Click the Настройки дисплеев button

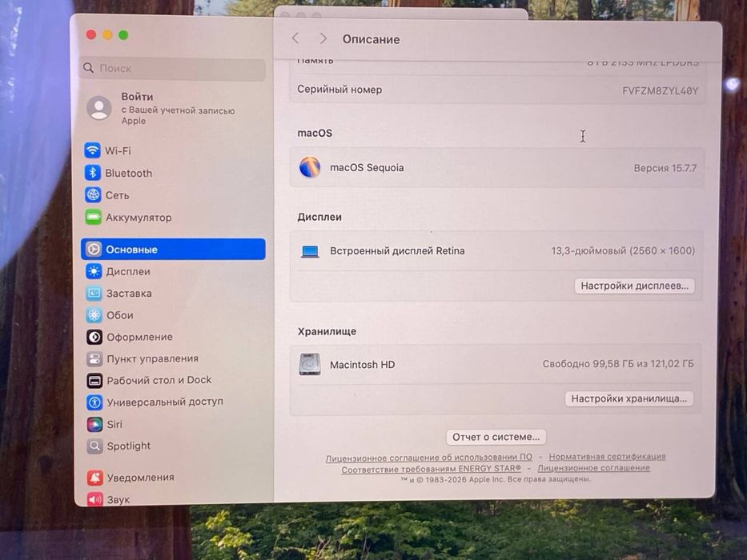coord(634,286)
